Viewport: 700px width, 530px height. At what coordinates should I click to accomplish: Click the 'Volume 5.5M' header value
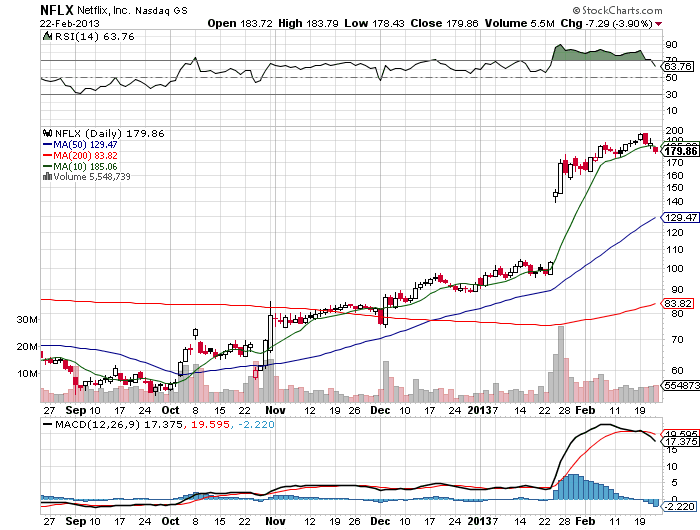[x=520, y=23]
